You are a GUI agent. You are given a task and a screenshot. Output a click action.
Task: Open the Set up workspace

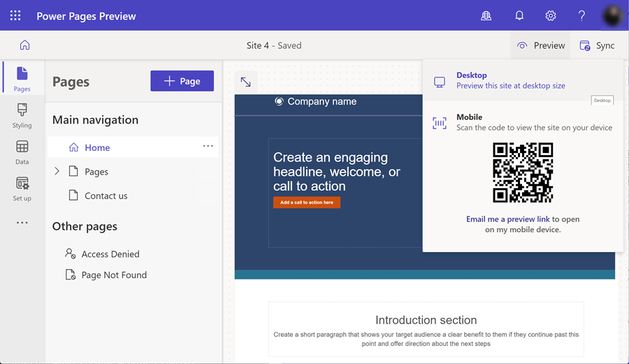pyautogui.click(x=22, y=189)
